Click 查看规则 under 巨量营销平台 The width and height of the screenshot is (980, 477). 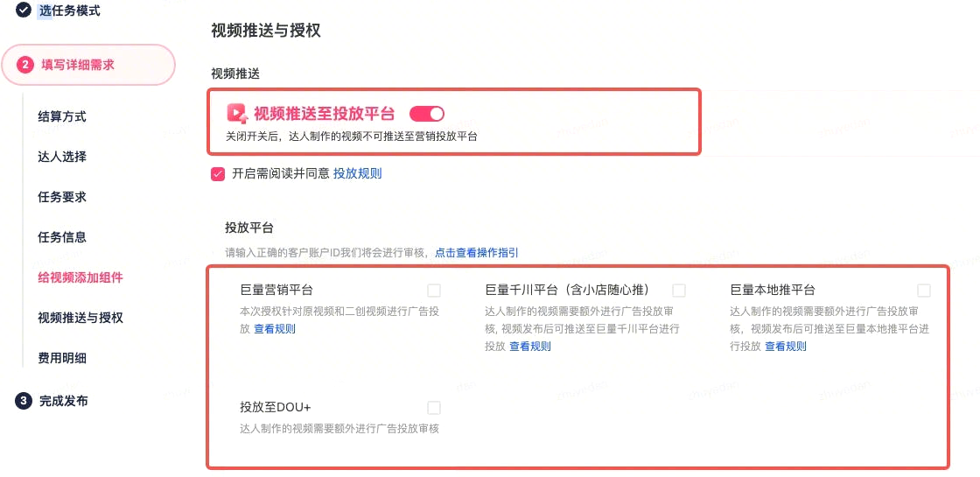click(x=275, y=329)
